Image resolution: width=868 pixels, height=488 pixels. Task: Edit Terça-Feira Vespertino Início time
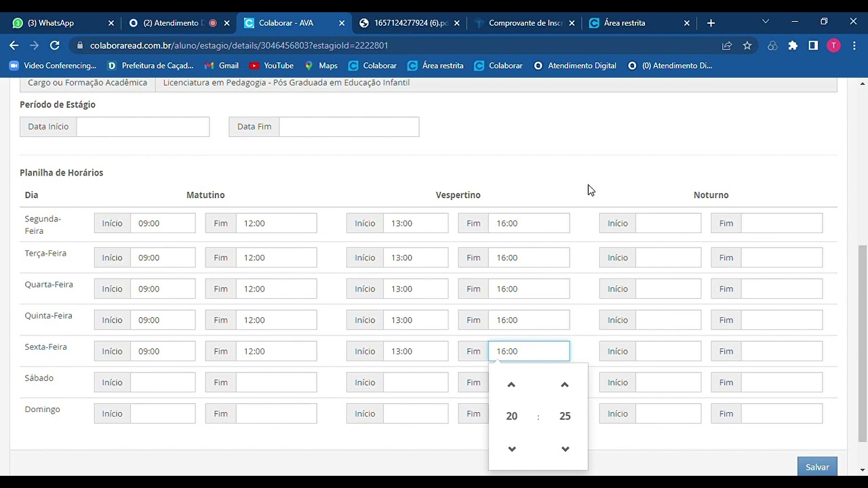[x=416, y=258]
